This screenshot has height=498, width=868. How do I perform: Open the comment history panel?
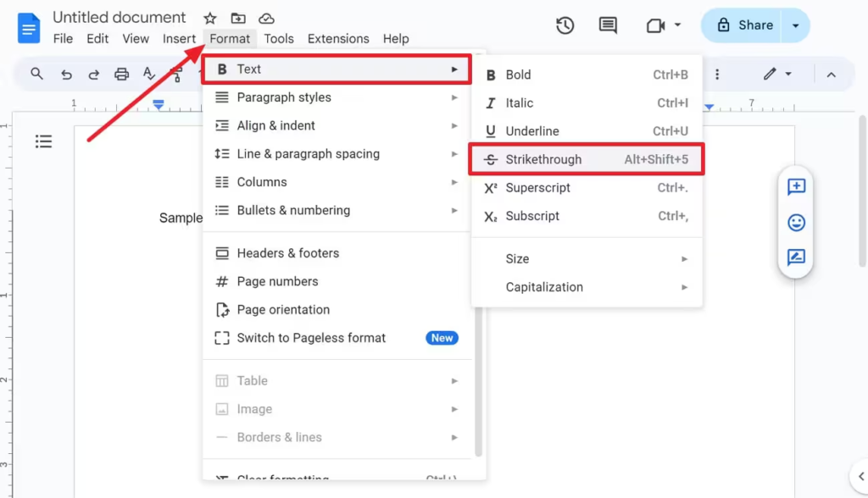point(607,25)
